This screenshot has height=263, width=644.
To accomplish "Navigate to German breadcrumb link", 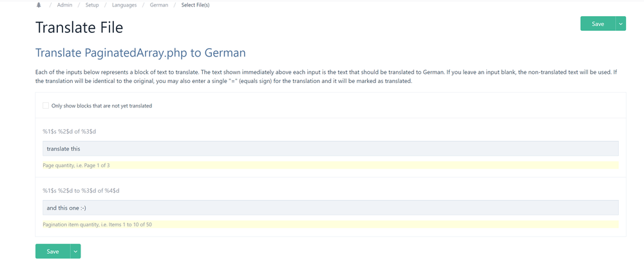I will pyautogui.click(x=158, y=5).
